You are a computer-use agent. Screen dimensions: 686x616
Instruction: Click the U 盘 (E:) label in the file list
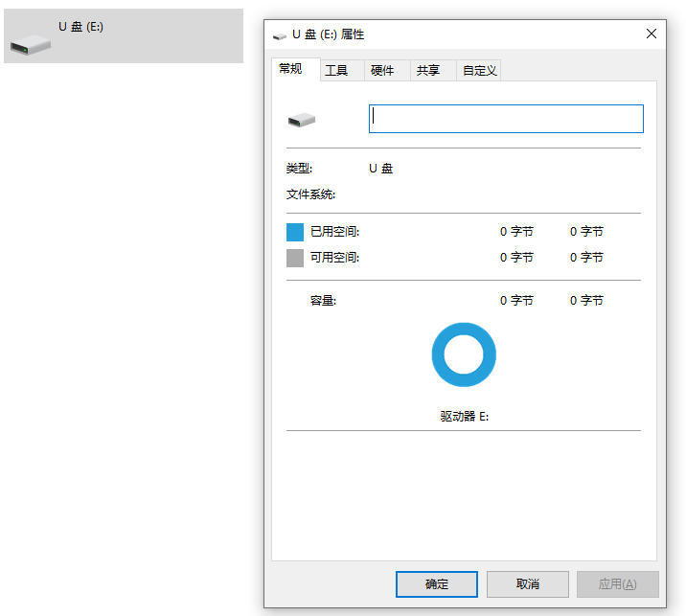[80, 27]
